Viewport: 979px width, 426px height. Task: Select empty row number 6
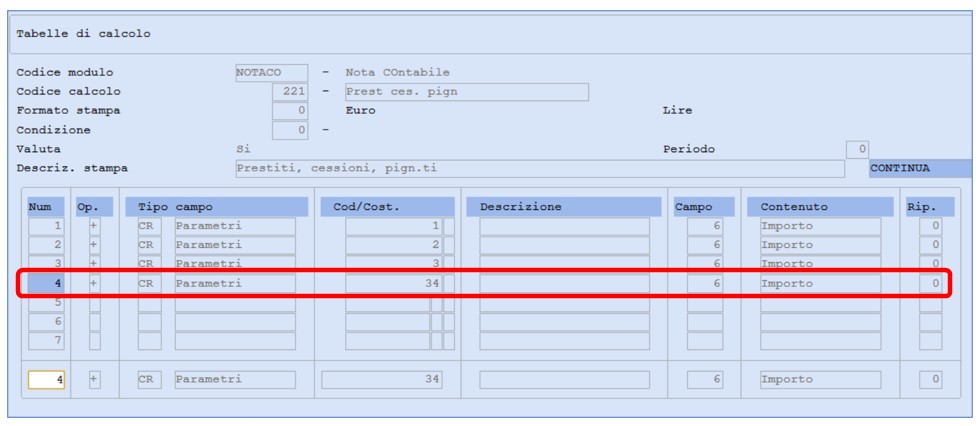tap(46, 322)
